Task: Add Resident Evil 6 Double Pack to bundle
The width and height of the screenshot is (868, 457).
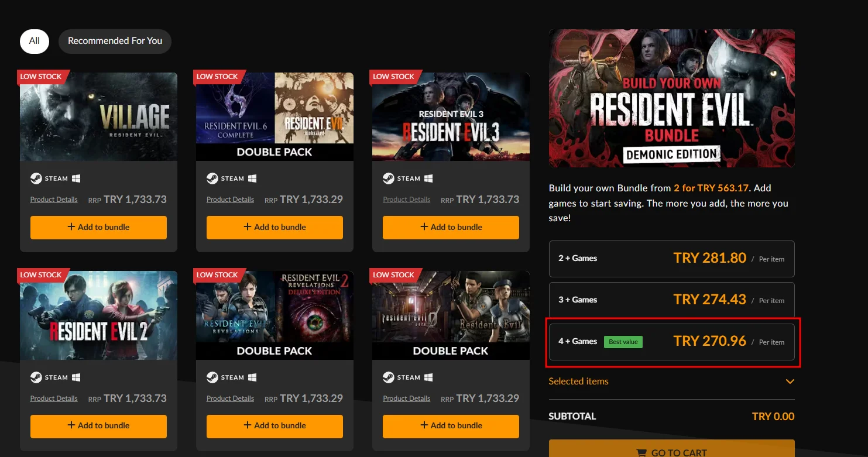Action: pyautogui.click(x=275, y=227)
